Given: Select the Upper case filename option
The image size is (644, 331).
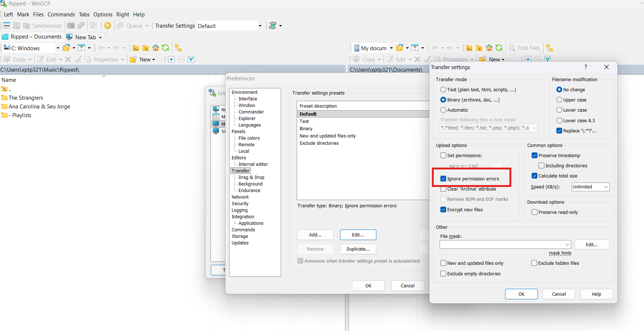Looking at the screenshot, I should (x=559, y=100).
